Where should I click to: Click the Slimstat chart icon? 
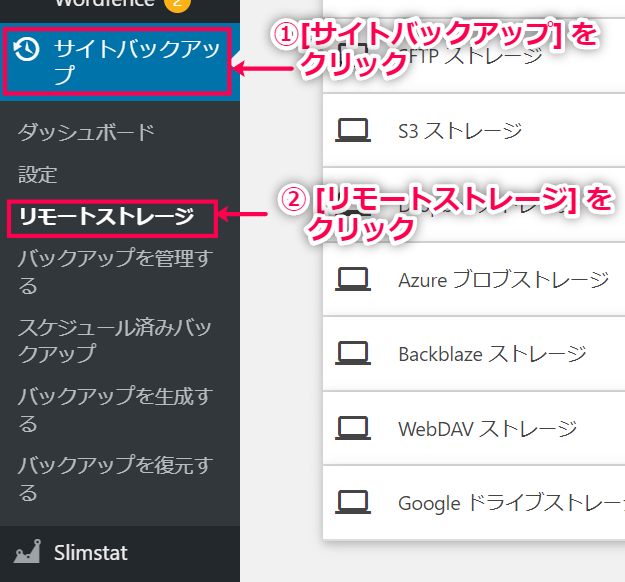28,552
